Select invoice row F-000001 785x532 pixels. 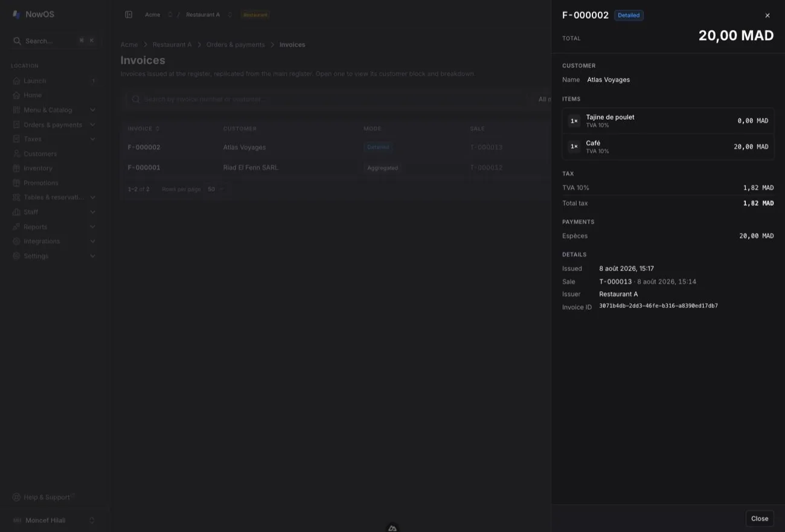point(335,168)
